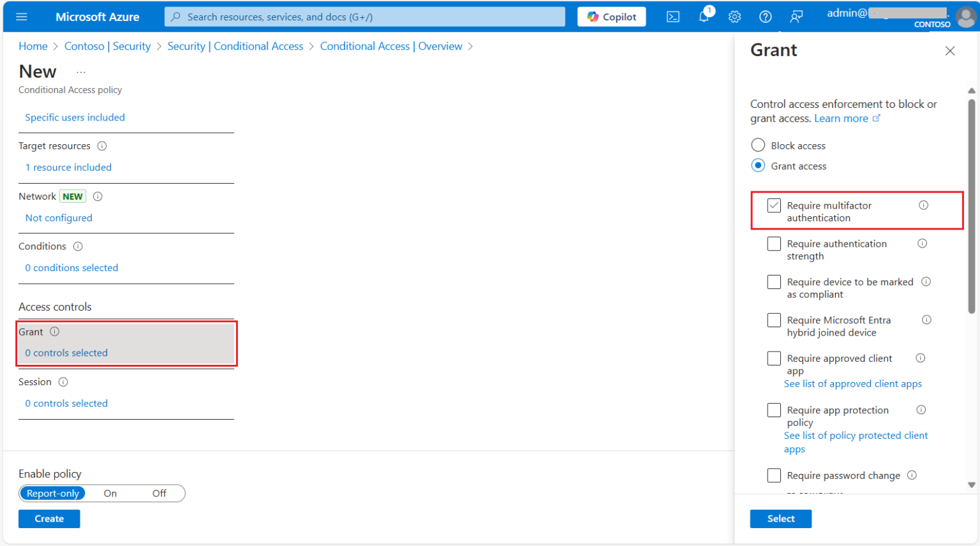Open the help question mark icon
This screenshot has height=546, width=980.
coord(765,17)
